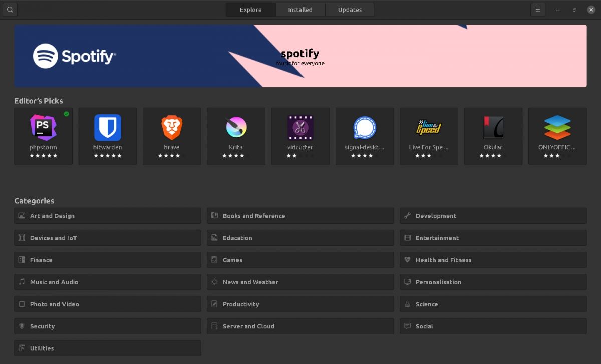Screen dimensions: 601x364
Task: Click the phpstorm app name label
Action: coord(43,147)
